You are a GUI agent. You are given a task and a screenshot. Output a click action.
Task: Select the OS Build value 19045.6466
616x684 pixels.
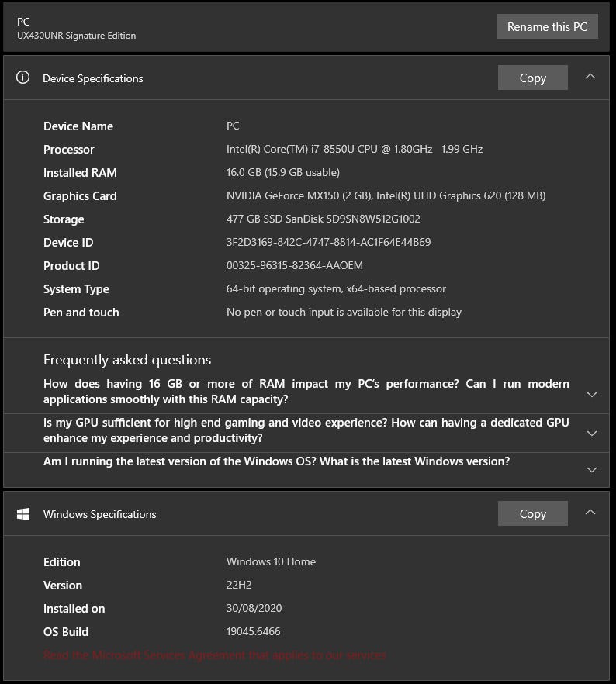click(253, 631)
